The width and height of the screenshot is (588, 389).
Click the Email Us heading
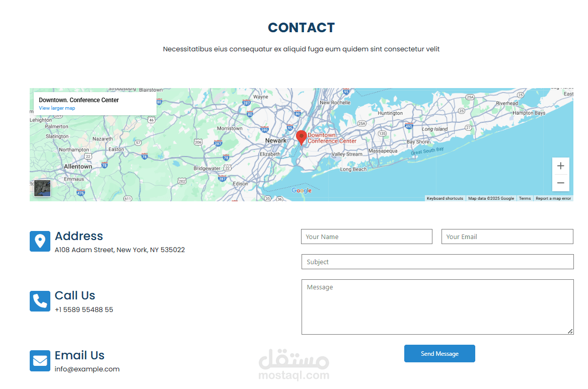click(80, 355)
